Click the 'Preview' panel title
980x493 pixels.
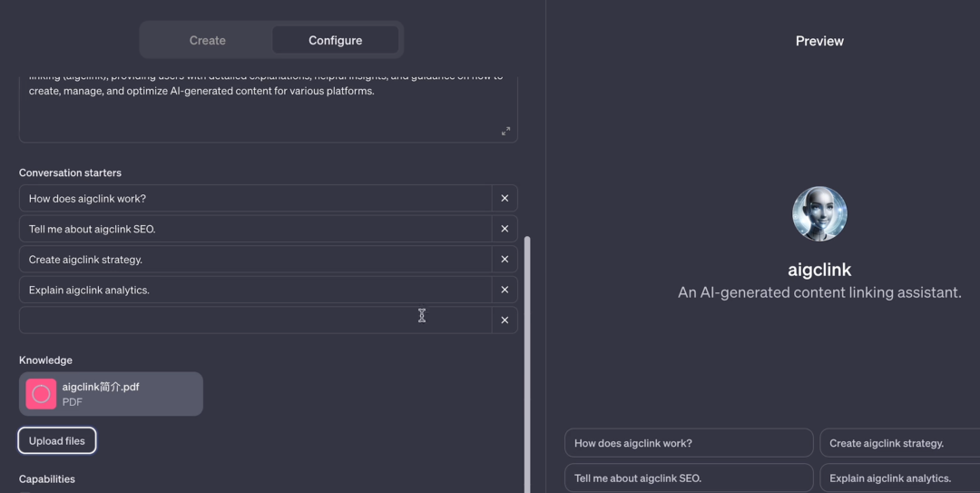(819, 41)
